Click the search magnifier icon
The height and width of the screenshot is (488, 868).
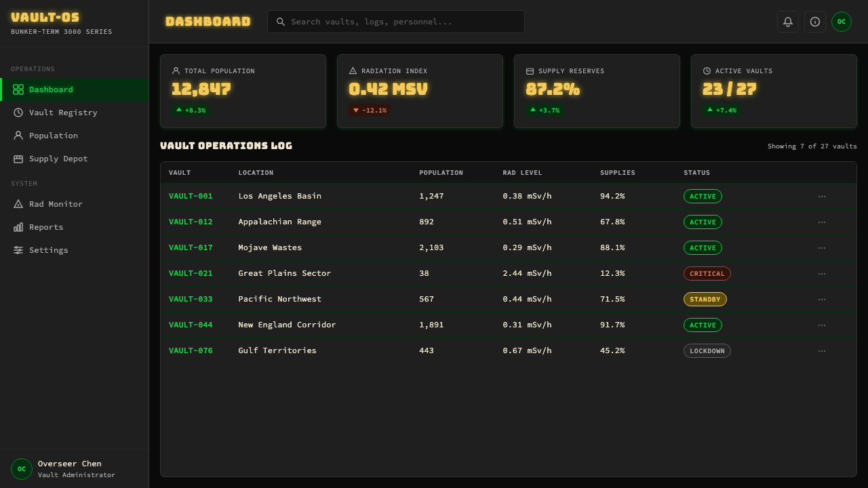click(x=281, y=22)
